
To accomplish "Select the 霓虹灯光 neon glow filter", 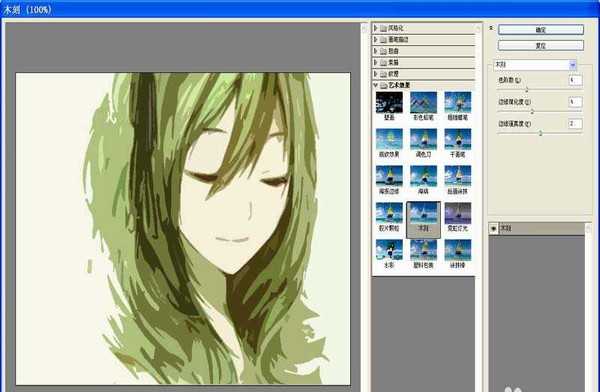I will coord(458,217).
